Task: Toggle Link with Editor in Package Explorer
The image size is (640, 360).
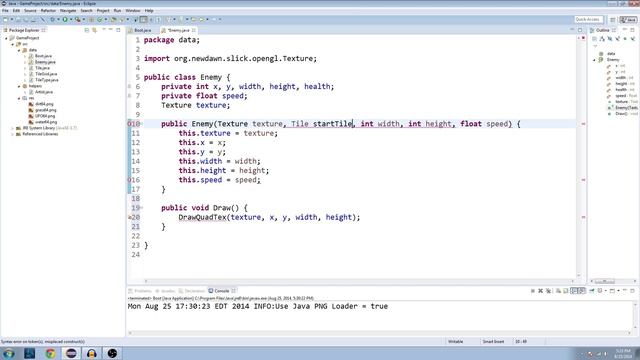Action: 94,30
